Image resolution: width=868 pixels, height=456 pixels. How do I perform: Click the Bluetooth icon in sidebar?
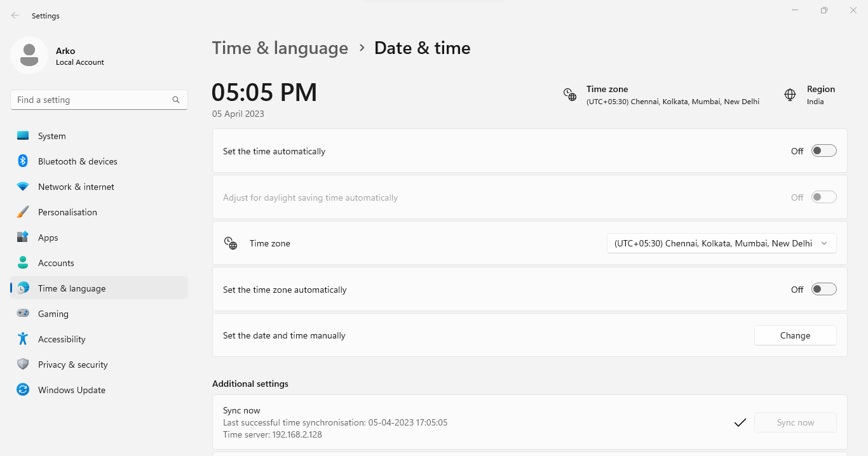click(x=23, y=161)
